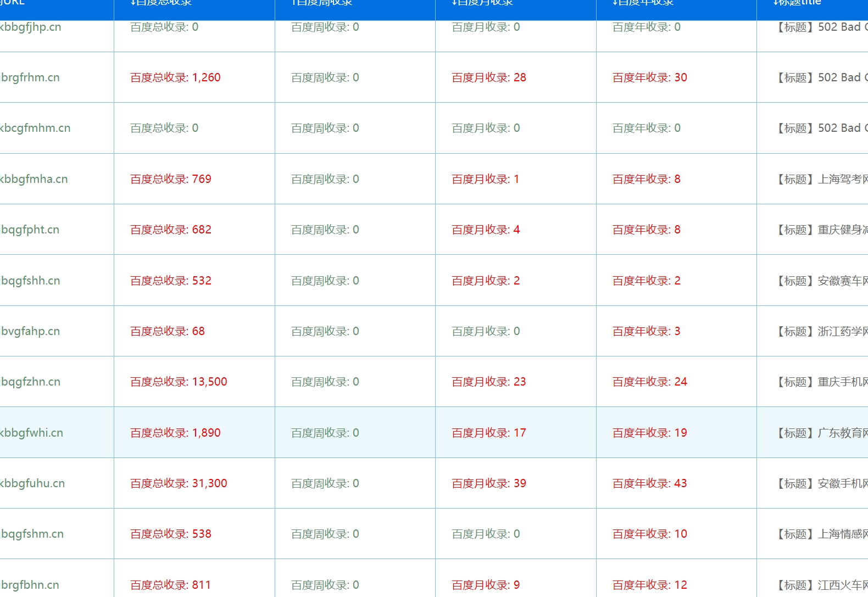Open the bvgfahp.cn URL link
The width and height of the screenshot is (868, 597).
pyautogui.click(x=30, y=331)
